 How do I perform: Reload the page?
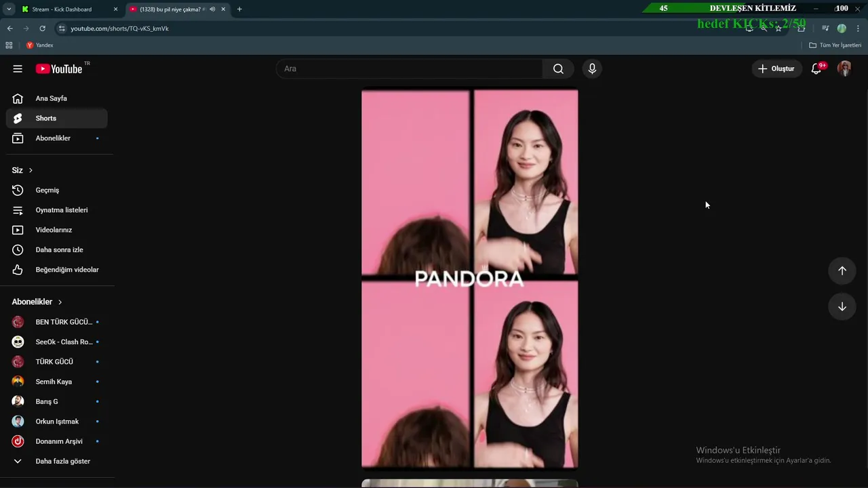click(x=43, y=28)
